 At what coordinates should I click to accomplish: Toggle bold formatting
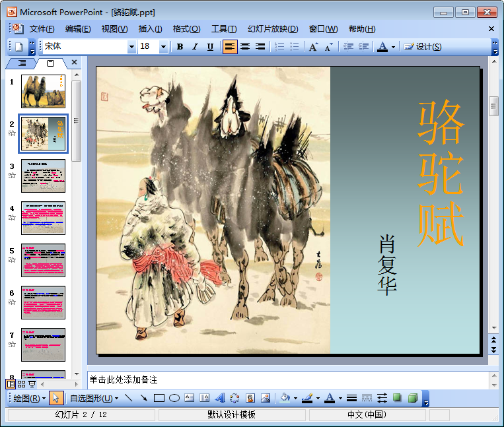pyautogui.click(x=180, y=47)
